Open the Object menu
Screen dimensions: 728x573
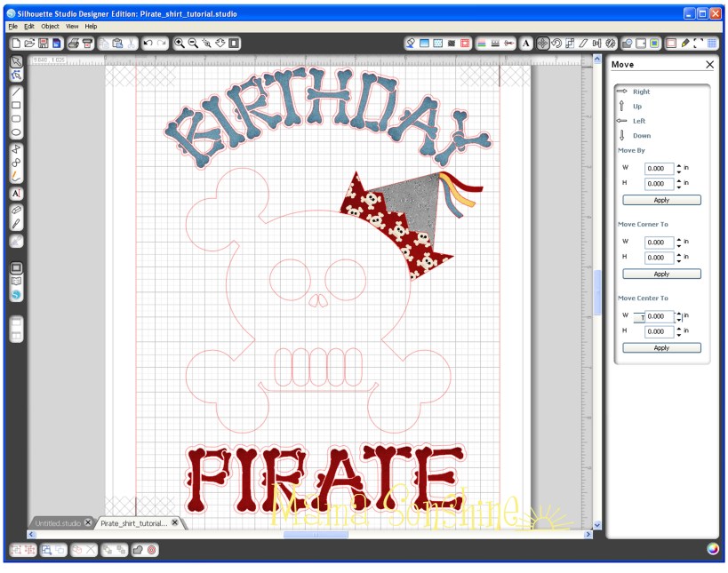pos(51,26)
